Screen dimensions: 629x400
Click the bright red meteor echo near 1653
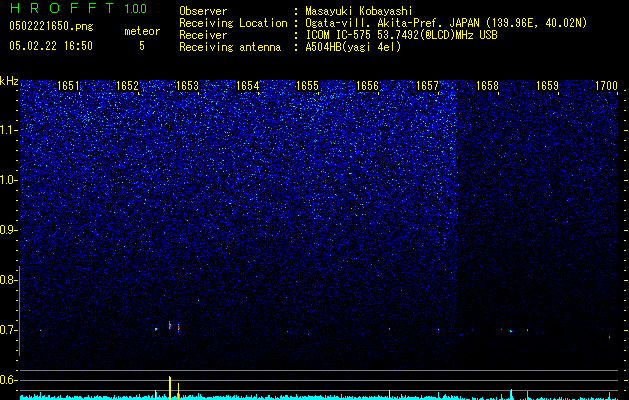coord(170,325)
